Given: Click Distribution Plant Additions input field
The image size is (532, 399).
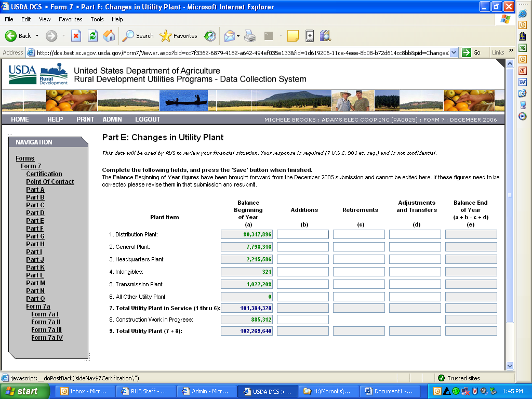Looking at the screenshot, I should [x=303, y=234].
